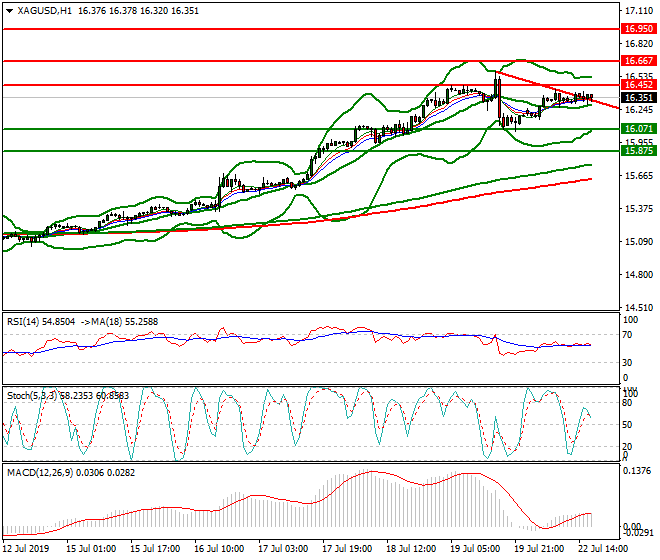Click the Stochastic scale value 80
This screenshot has width=660, height=560.
(x=627, y=403)
